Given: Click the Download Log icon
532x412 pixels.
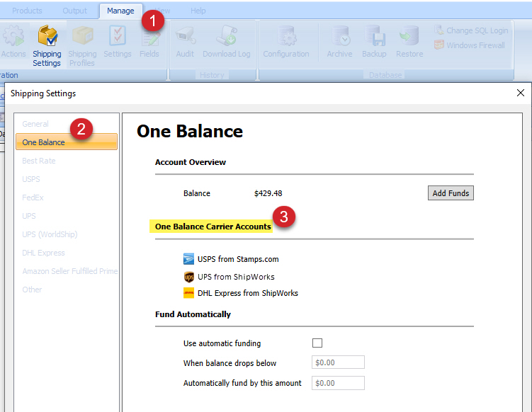Looking at the screenshot, I should 227,41.
